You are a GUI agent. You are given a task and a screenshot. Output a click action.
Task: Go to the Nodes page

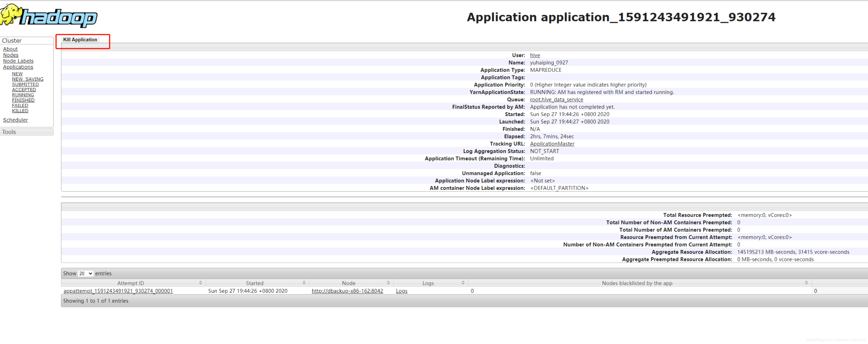(11, 55)
